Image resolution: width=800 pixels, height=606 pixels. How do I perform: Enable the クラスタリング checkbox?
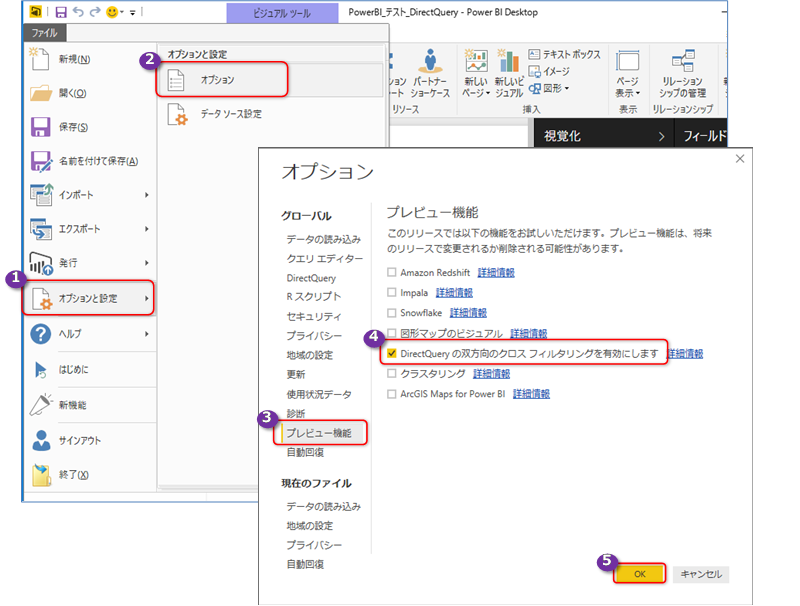391,373
